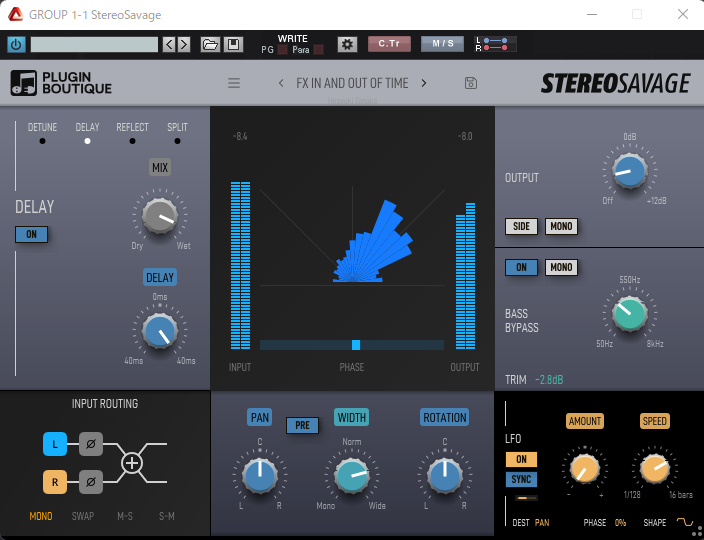Click the TRIM -2.8dB value
The image size is (704, 540).
point(549,380)
